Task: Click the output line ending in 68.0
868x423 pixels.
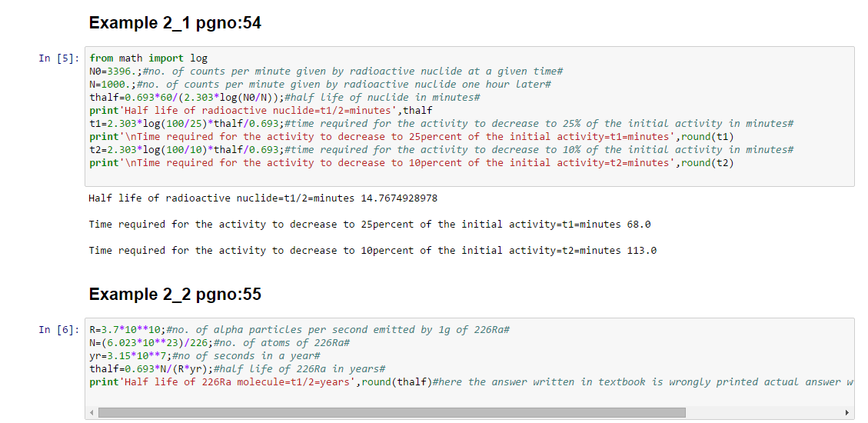Action: click(x=370, y=225)
